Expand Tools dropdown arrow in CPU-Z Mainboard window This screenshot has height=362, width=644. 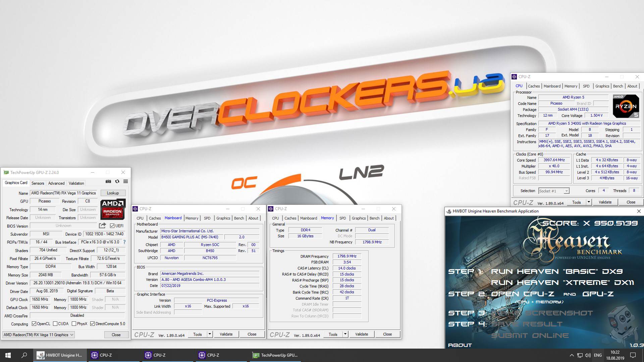click(210, 334)
